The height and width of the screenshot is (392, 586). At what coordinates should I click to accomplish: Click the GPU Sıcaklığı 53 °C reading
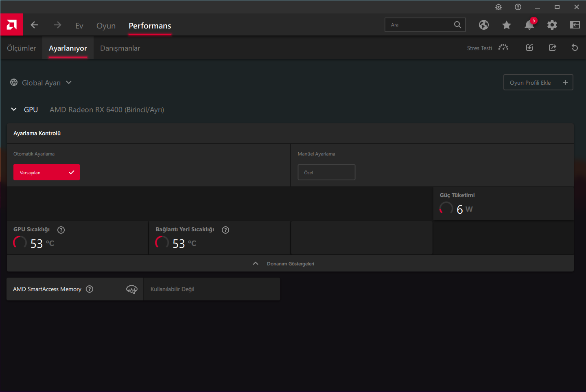[42, 243]
